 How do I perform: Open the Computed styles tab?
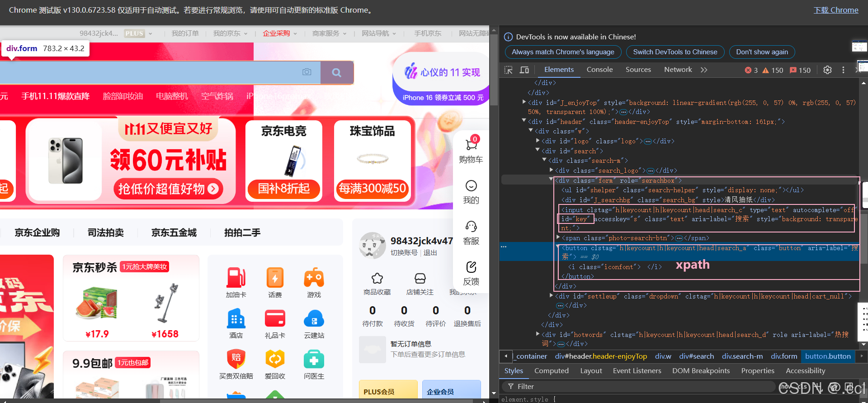(551, 371)
